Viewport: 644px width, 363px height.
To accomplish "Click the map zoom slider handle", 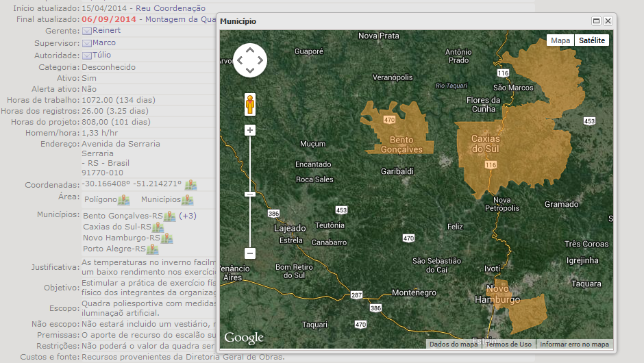I will point(250,195).
